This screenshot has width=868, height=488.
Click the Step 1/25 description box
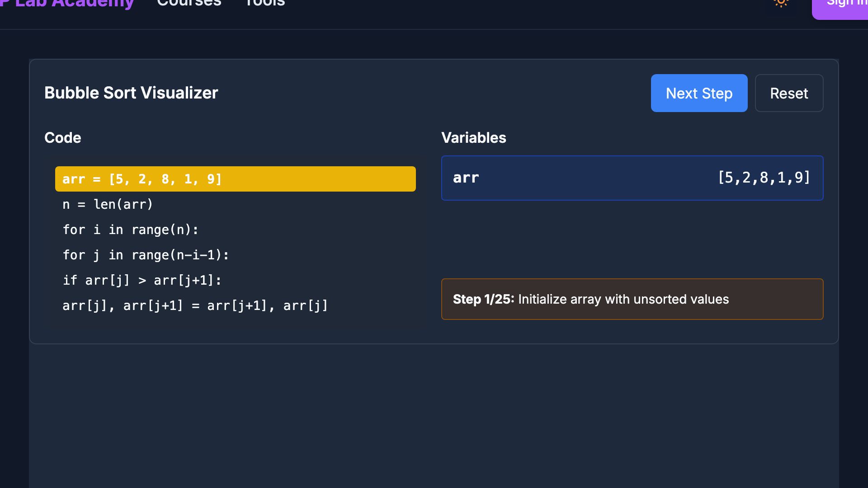coord(632,299)
